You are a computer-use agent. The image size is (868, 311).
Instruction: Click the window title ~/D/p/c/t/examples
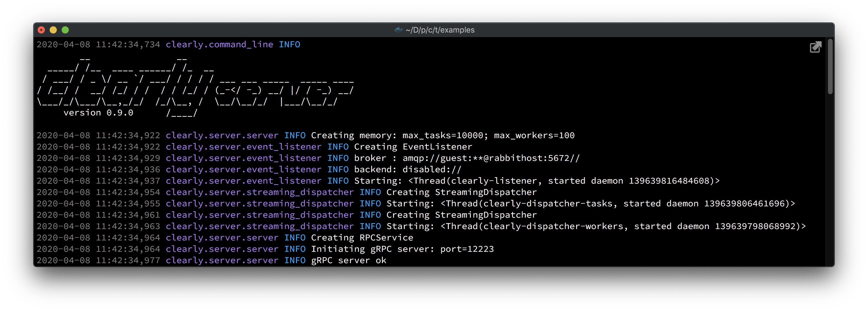tap(440, 30)
